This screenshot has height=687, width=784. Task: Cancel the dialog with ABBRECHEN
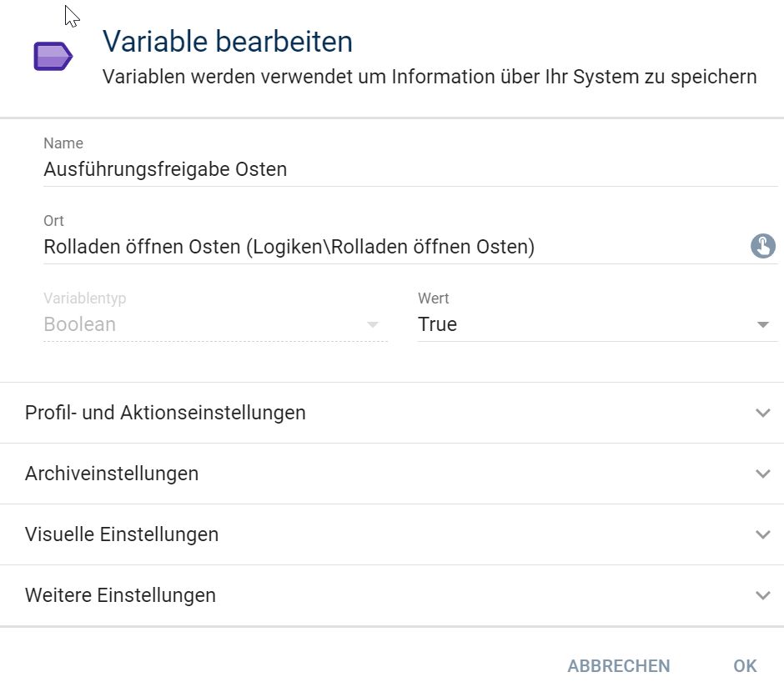pyautogui.click(x=619, y=666)
